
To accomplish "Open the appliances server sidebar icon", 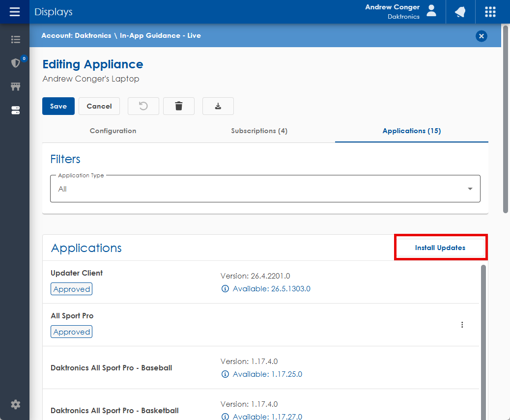I will (x=15, y=110).
